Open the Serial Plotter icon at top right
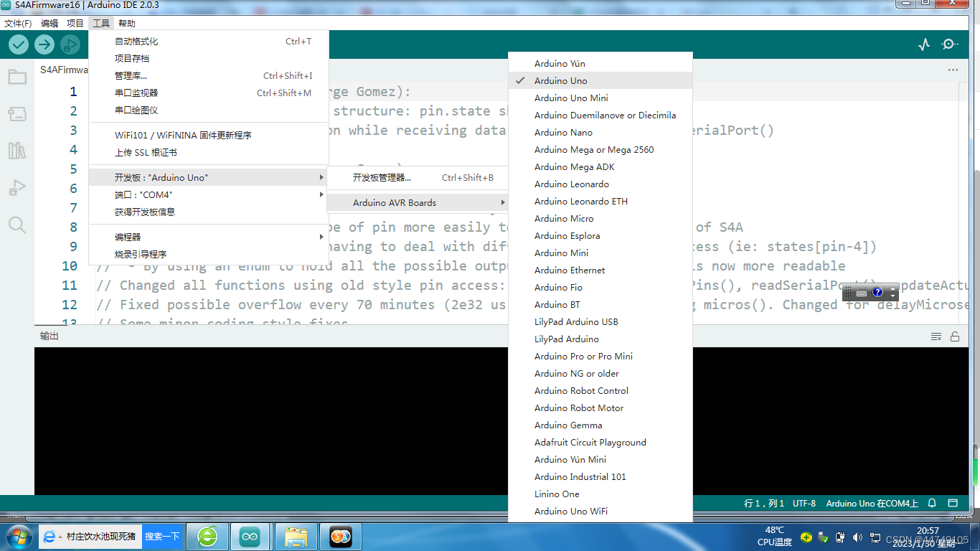This screenshot has width=980, height=551. pos(923,44)
